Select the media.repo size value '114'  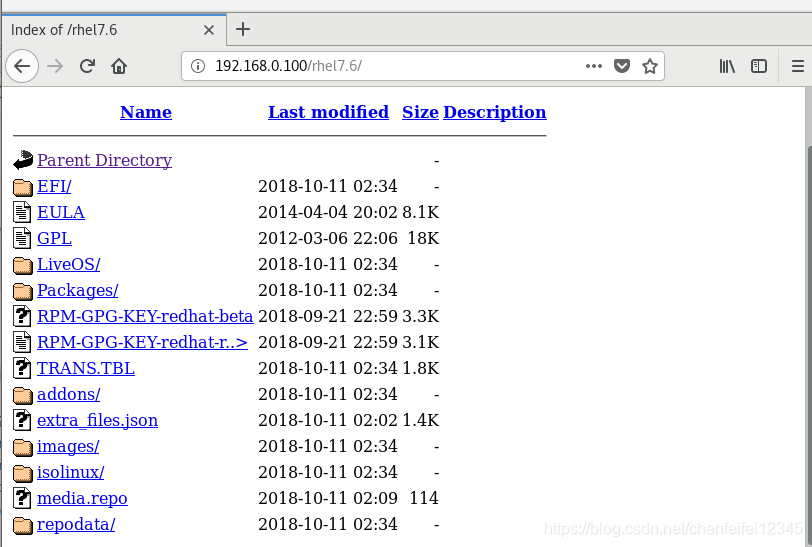click(424, 498)
